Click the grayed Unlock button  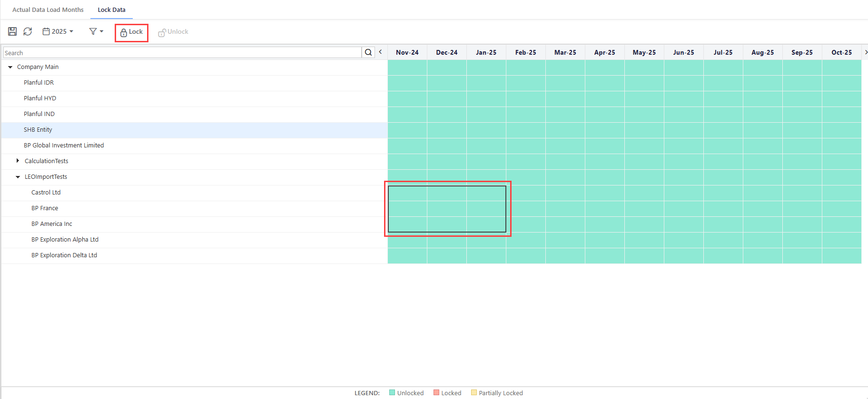point(173,32)
